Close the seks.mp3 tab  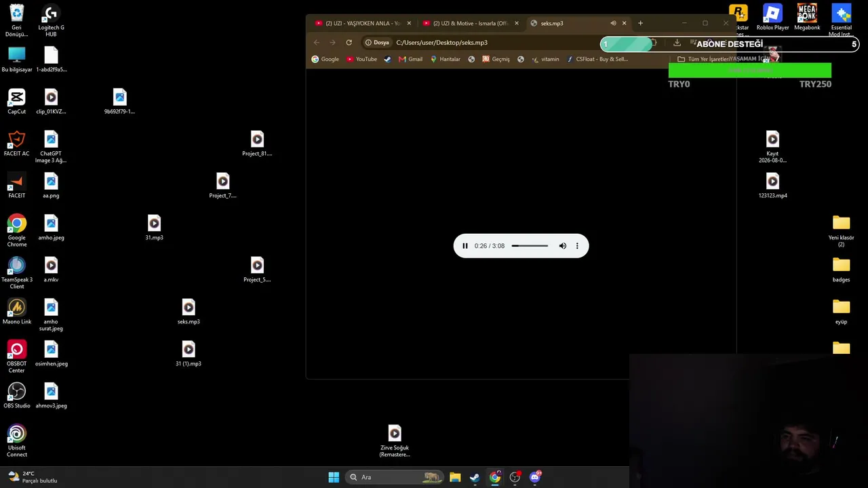(x=625, y=23)
